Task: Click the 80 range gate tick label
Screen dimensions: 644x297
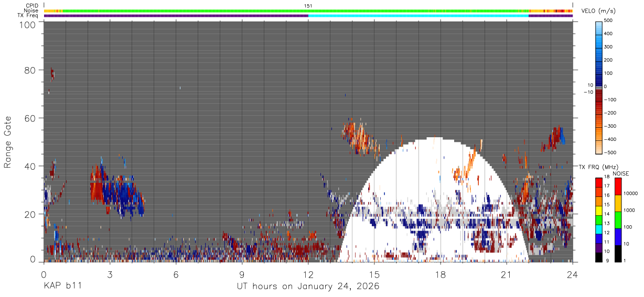Action: (30, 70)
